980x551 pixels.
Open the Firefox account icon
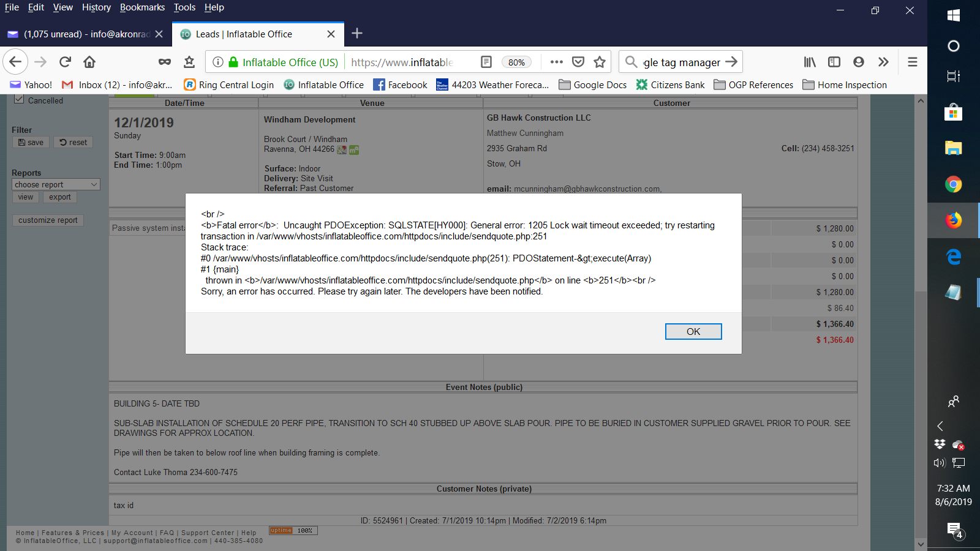859,62
